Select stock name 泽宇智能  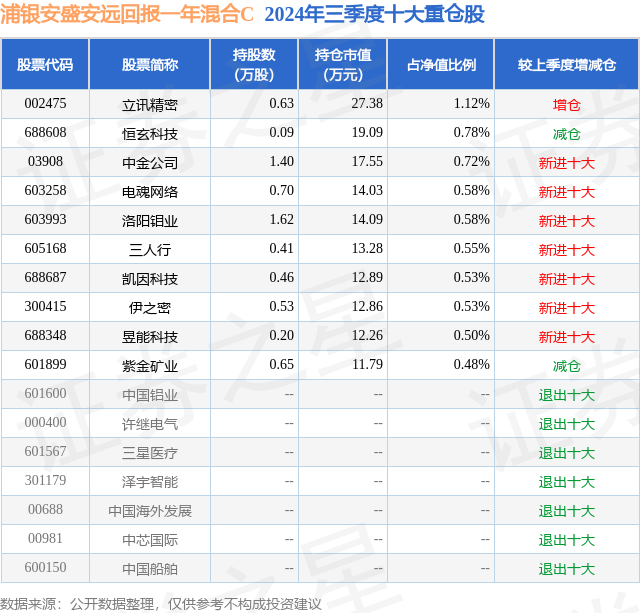click(150, 482)
